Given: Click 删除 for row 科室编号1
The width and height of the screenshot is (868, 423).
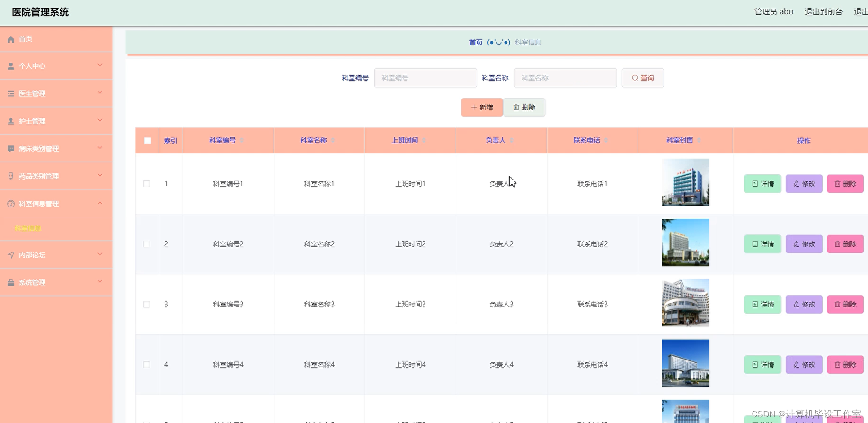Looking at the screenshot, I should pos(845,184).
